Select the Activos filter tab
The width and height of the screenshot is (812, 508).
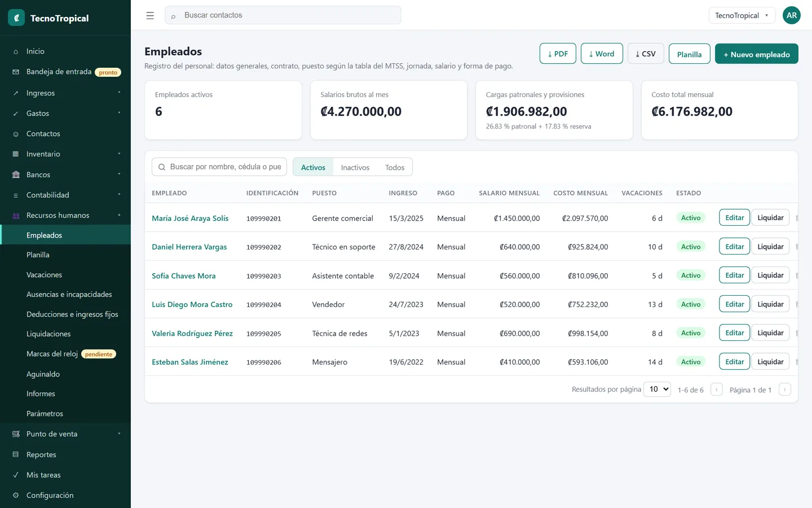coord(313,168)
